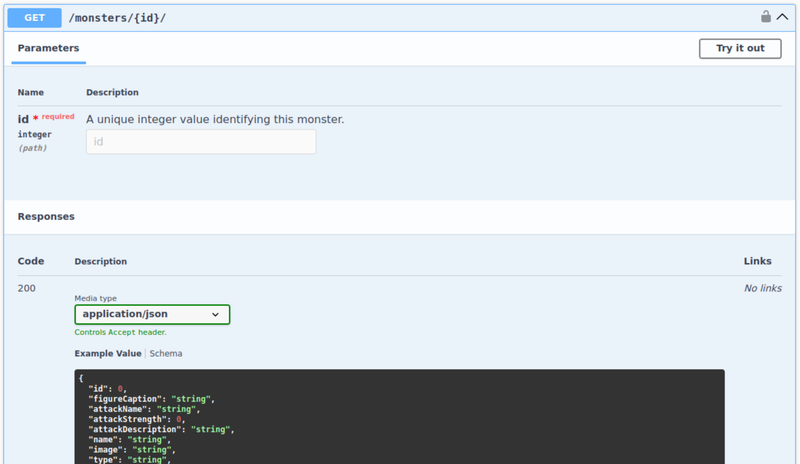The height and width of the screenshot is (464, 800).
Task: Click the 'No links' text
Action: click(762, 288)
